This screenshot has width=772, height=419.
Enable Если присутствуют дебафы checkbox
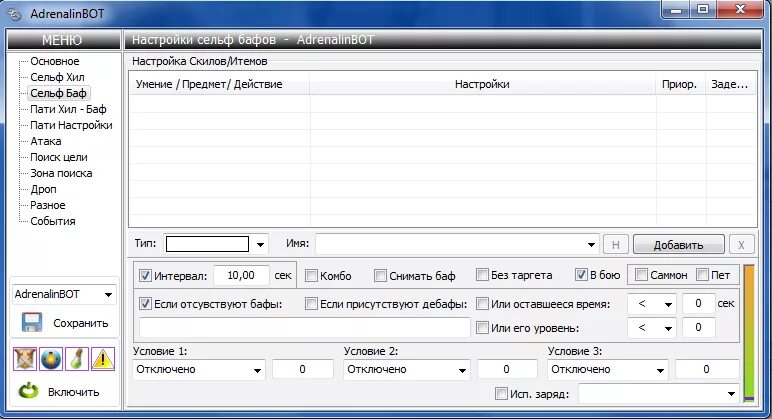tap(311, 304)
